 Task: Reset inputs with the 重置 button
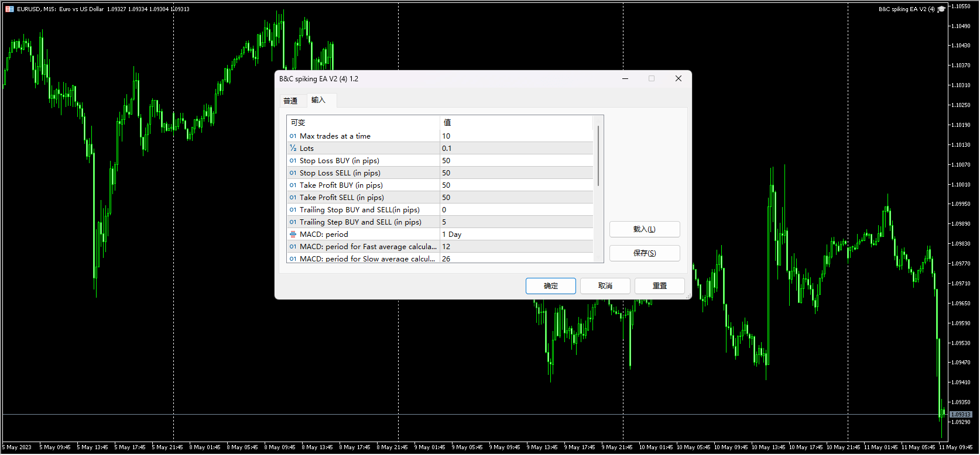click(659, 286)
